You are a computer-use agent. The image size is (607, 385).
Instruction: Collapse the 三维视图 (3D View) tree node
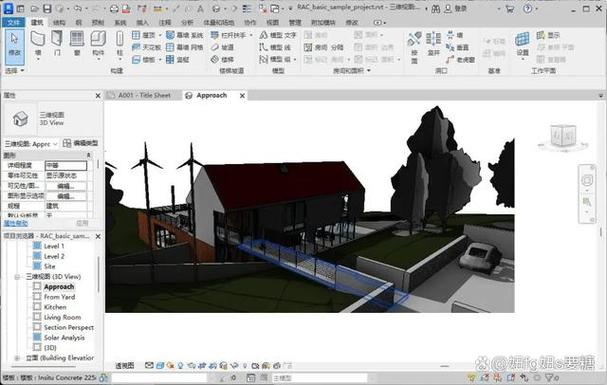17,277
